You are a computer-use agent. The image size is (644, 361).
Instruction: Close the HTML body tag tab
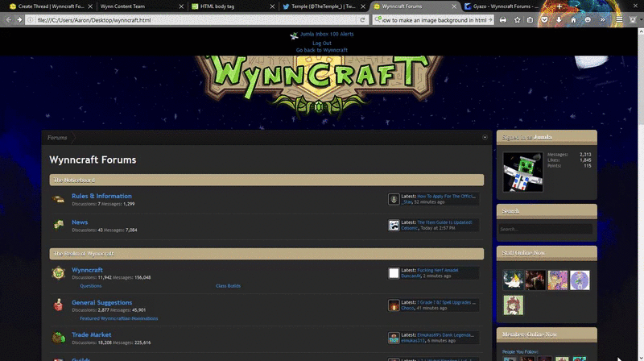272,6
